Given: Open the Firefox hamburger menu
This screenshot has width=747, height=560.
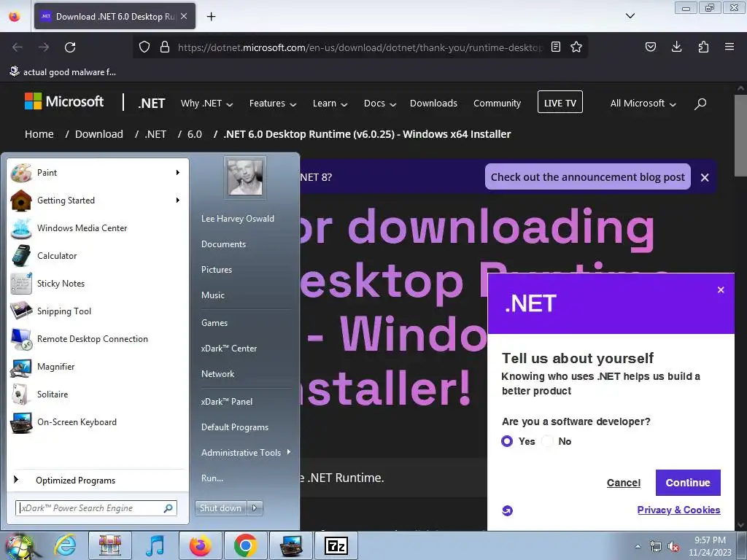Looking at the screenshot, I should coord(729,47).
